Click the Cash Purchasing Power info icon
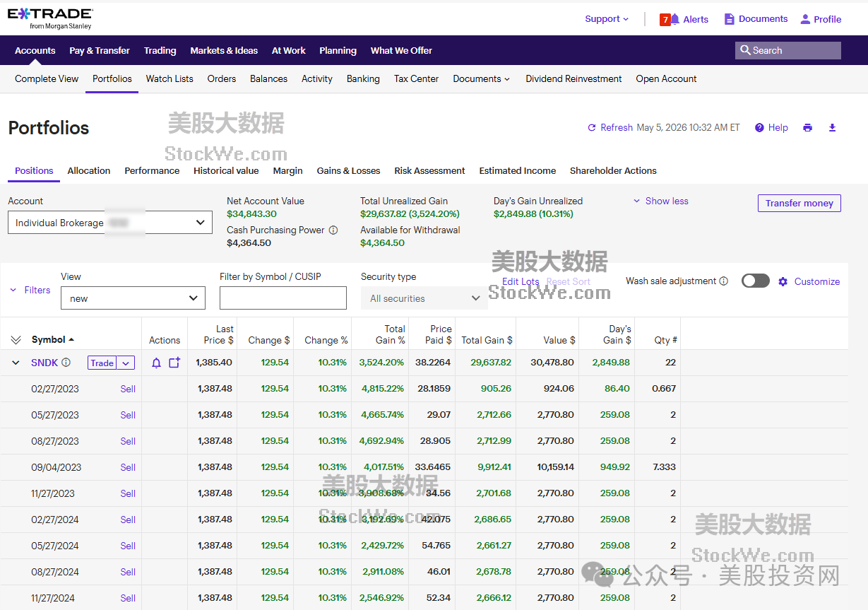Screen dimensions: 868x610 click(x=333, y=230)
